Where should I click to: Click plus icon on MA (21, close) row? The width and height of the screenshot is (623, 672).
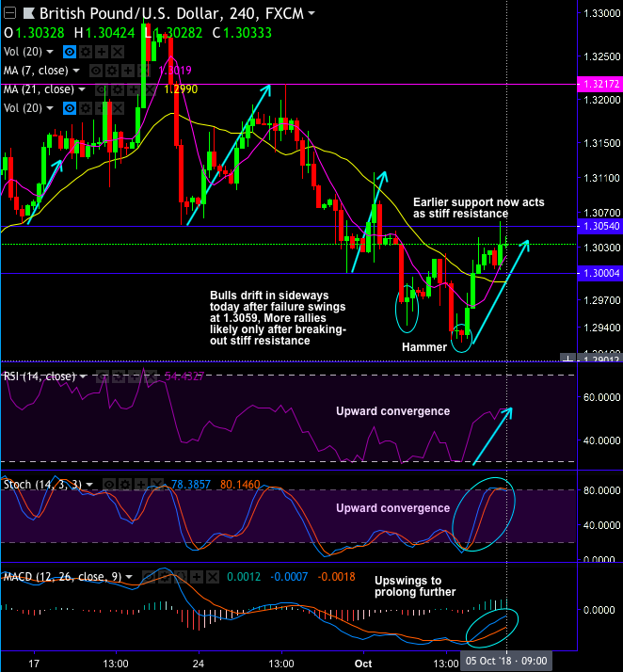[x=133, y=89]
